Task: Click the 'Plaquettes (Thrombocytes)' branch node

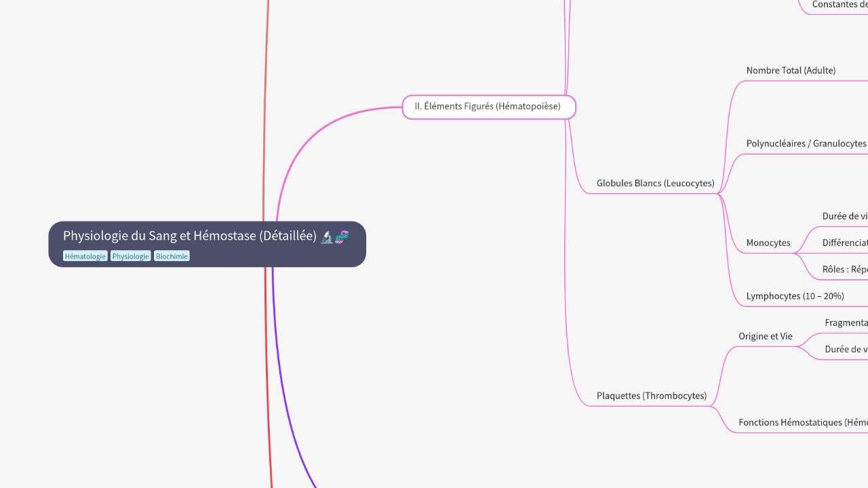Action: coord(652,395)
